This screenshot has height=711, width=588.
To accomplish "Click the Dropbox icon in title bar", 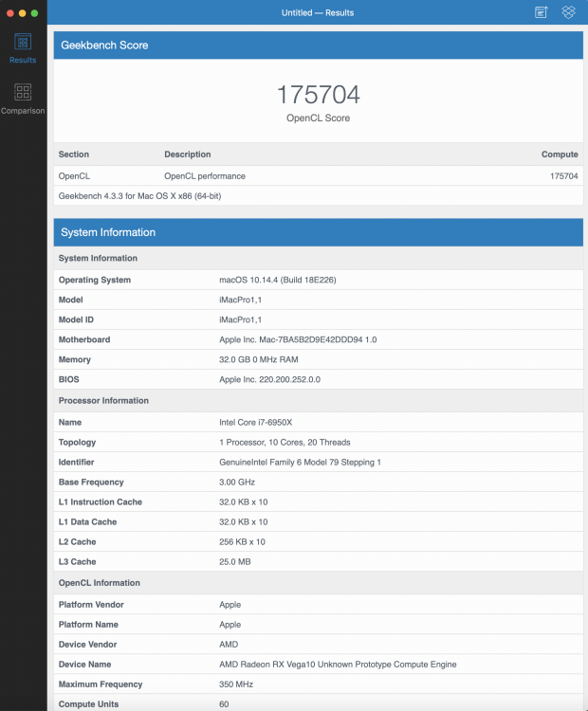I will point(568,12).
